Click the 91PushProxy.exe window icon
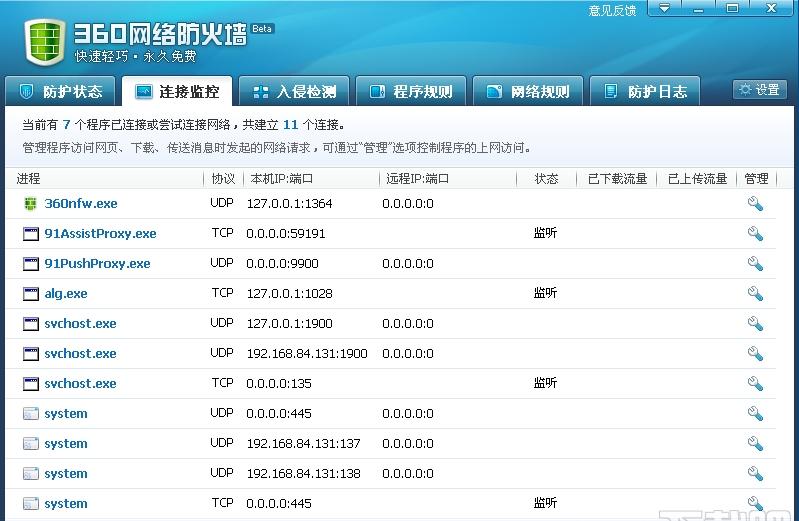 point(31,264)
